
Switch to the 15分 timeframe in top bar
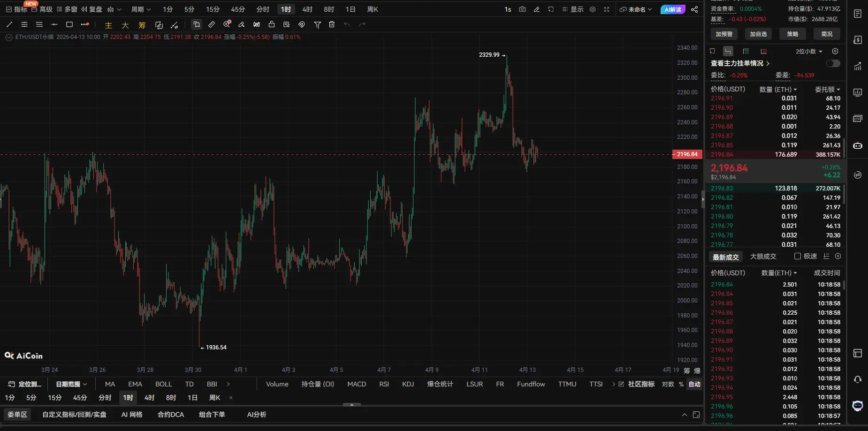[213, 9]
